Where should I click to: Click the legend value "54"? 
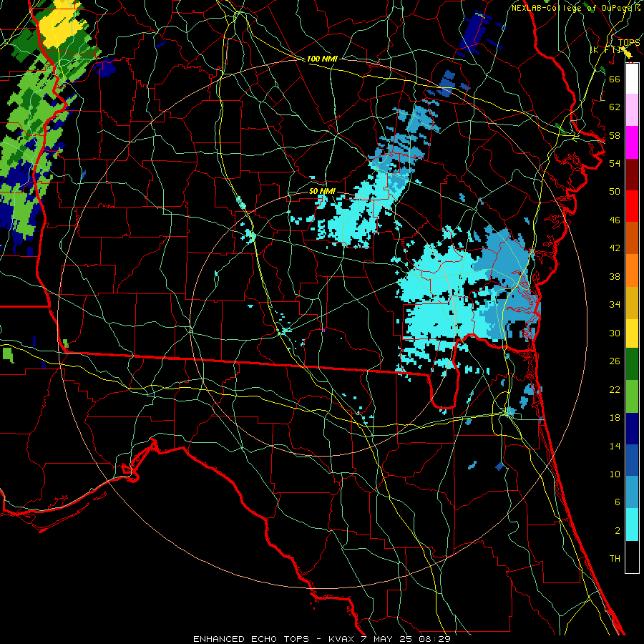[615, 163]
